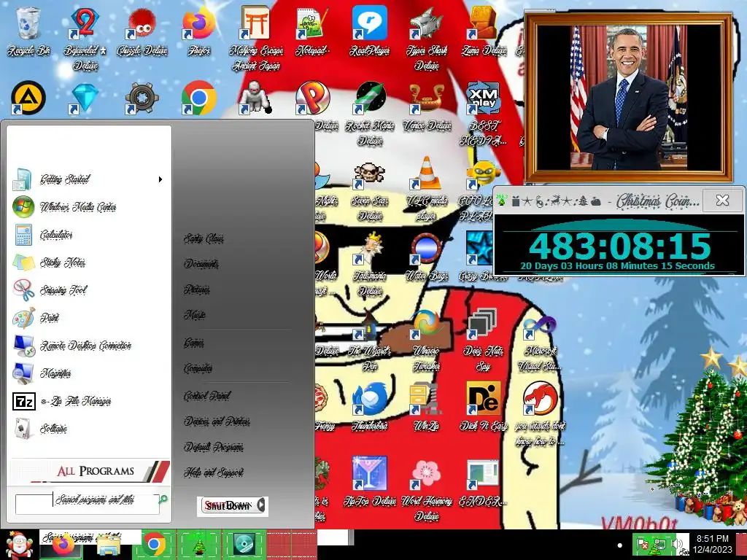Image resolution: width=747 pixels, height=560 pixels.
Task: Launch Calculator from Start menu
Action: click(x=88, y=235)
